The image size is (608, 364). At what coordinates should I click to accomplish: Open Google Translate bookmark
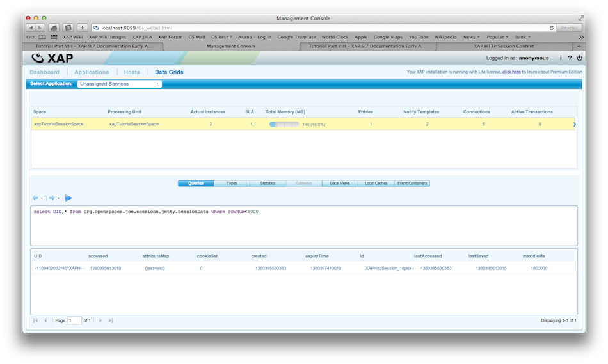[296, 37]
